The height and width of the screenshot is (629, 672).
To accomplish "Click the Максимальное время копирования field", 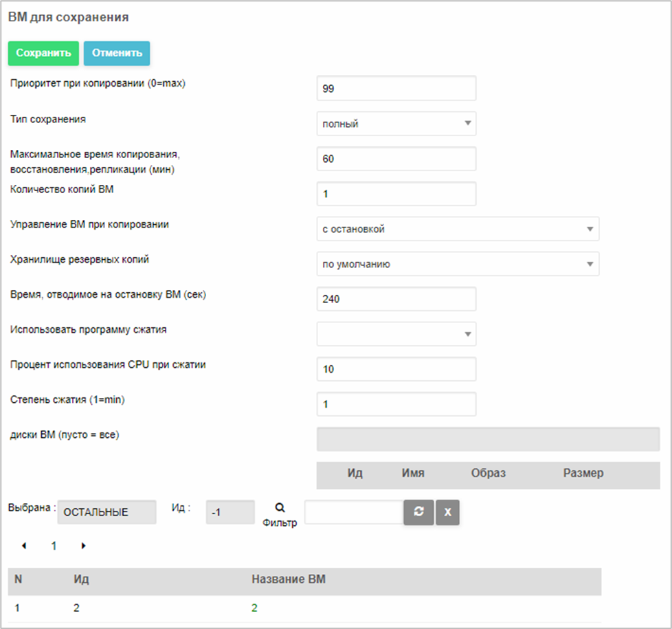I will click(x=396, y=159).
